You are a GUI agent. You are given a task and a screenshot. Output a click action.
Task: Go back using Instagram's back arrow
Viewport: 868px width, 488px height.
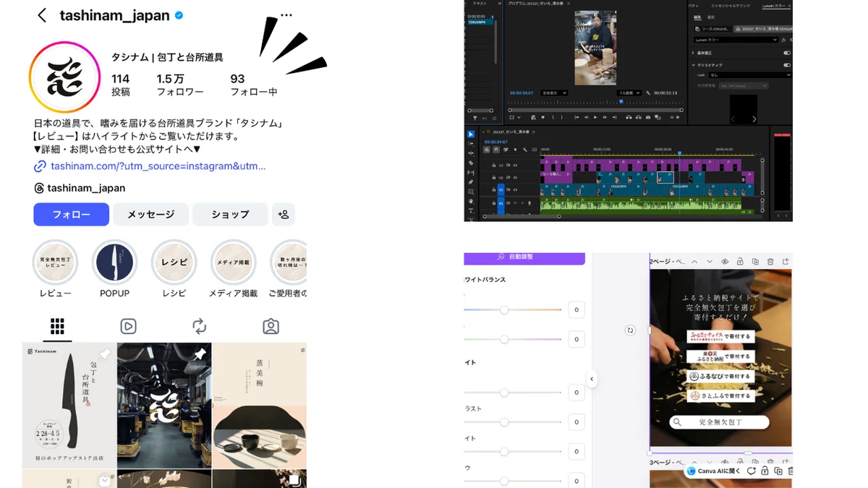(x=42, y=15)
